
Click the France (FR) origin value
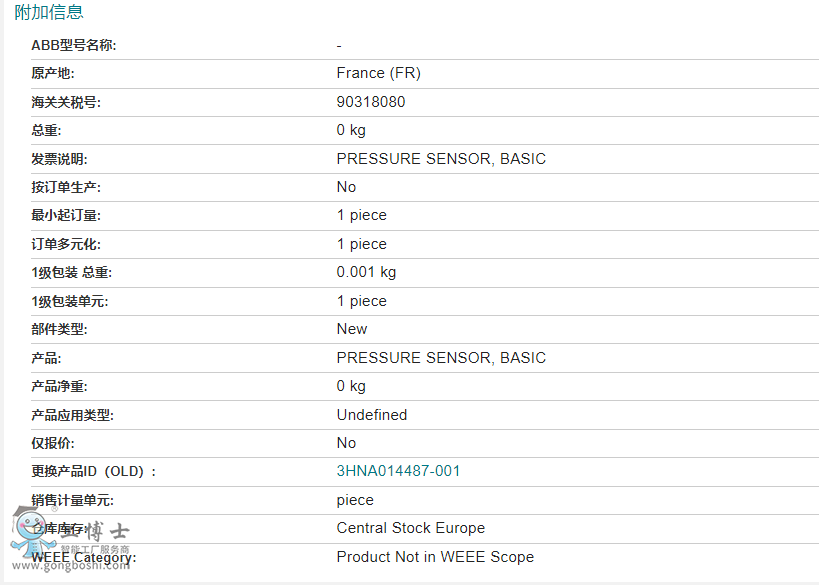(379, 73)
